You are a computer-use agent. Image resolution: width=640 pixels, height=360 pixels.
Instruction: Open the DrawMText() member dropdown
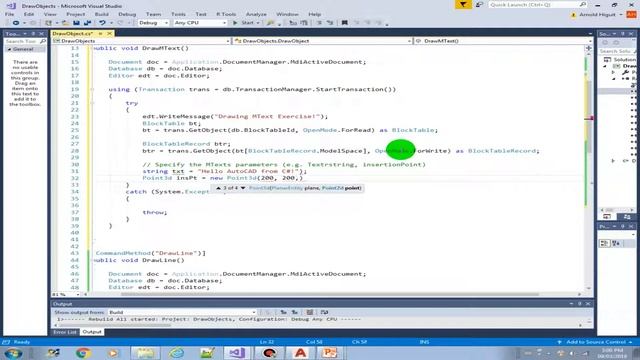[503, 41]
